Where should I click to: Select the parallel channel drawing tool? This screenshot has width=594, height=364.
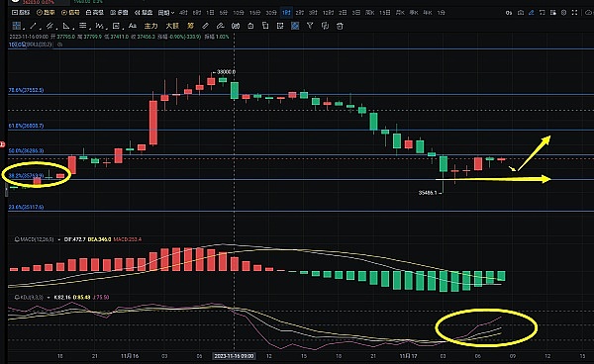[49, 26]
